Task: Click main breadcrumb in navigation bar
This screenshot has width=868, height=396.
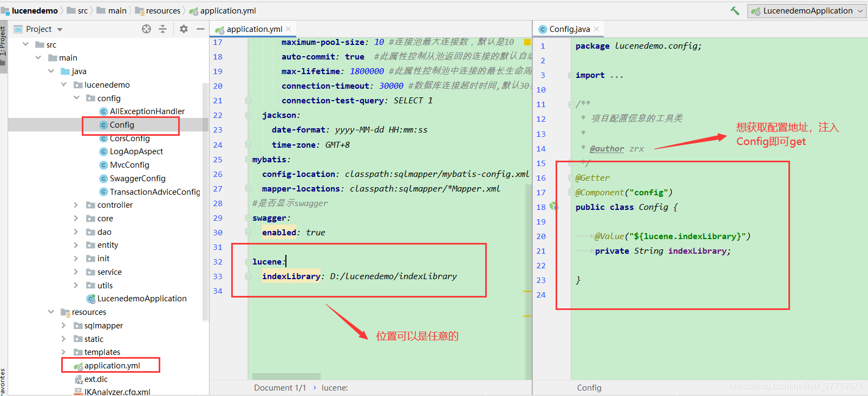Action: click(x=112, y=11)
